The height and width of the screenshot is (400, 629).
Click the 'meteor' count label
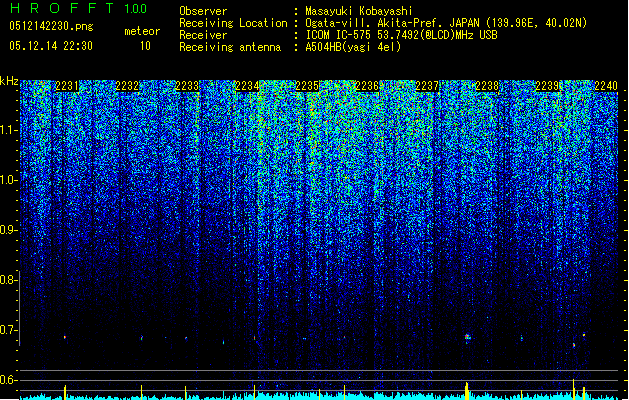(x=142, y=31)
